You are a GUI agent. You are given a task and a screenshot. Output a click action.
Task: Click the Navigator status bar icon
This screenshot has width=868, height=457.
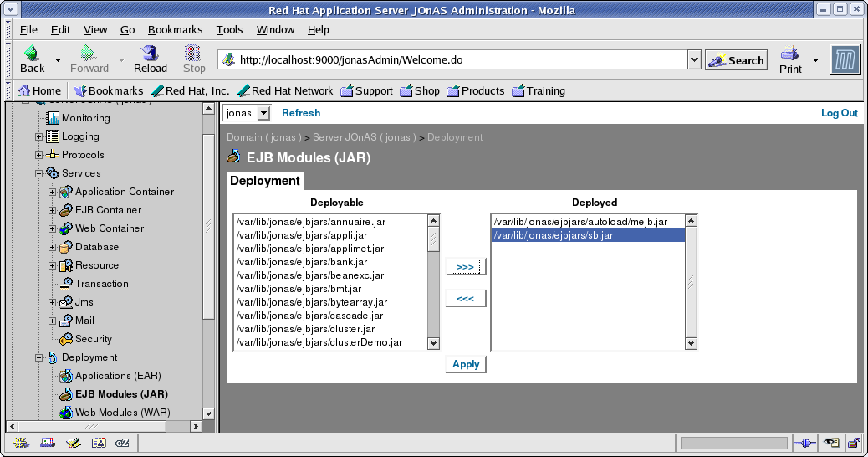pyautogui.click(x=21, y=443)
